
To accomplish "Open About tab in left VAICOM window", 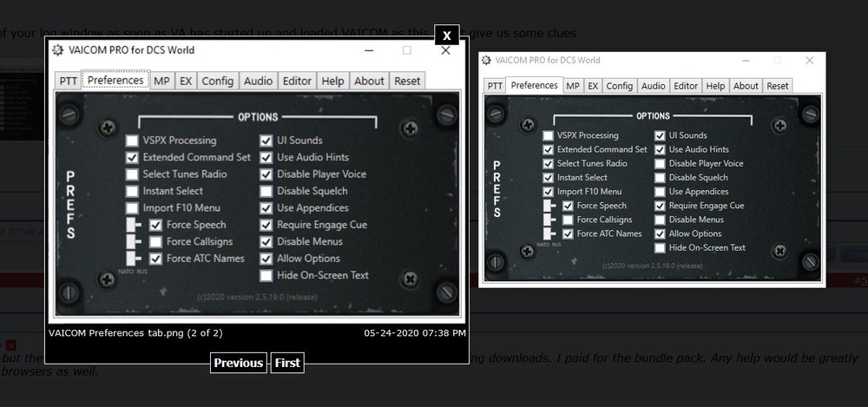I will tap(369, 81).
